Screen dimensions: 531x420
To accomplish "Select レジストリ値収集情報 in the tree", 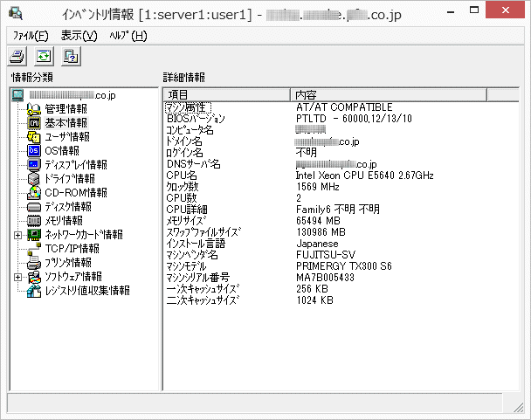I will tap(87, 291).
